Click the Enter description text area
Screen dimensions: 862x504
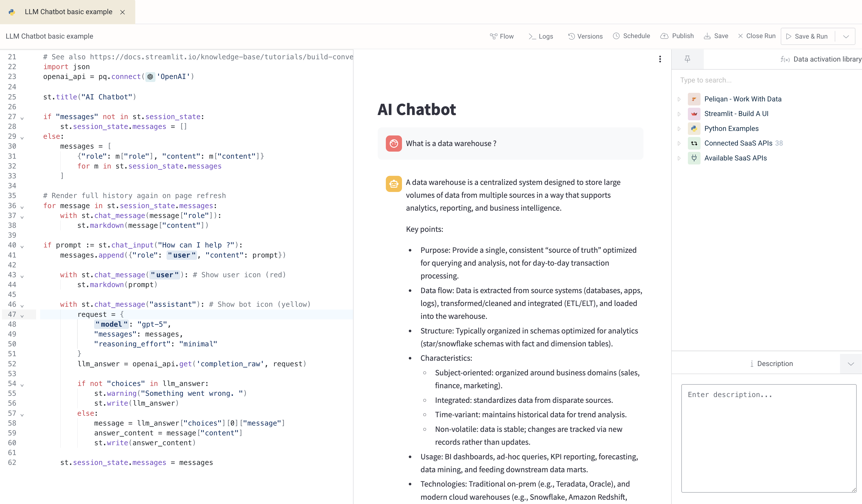(x=769, y=438)
